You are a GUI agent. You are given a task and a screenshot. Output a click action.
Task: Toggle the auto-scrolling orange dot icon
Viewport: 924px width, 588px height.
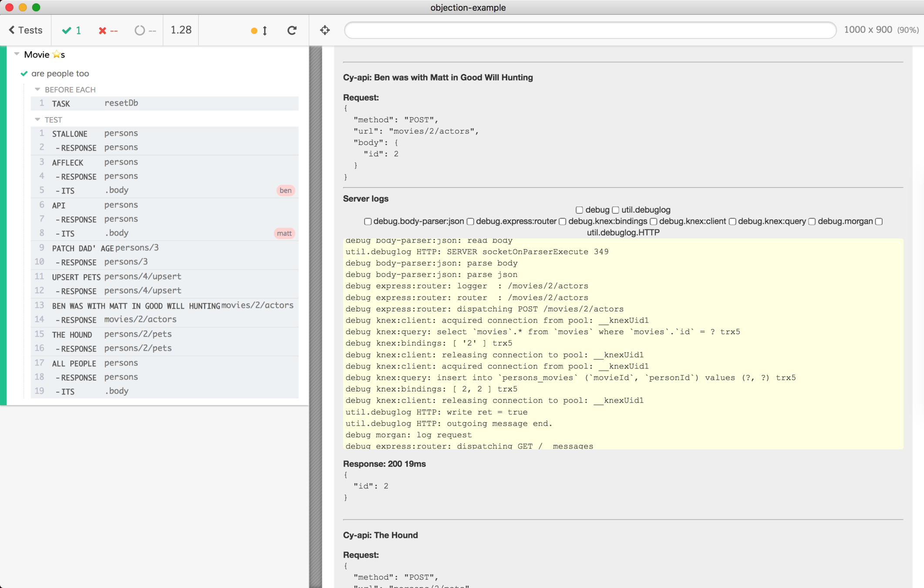254,30
